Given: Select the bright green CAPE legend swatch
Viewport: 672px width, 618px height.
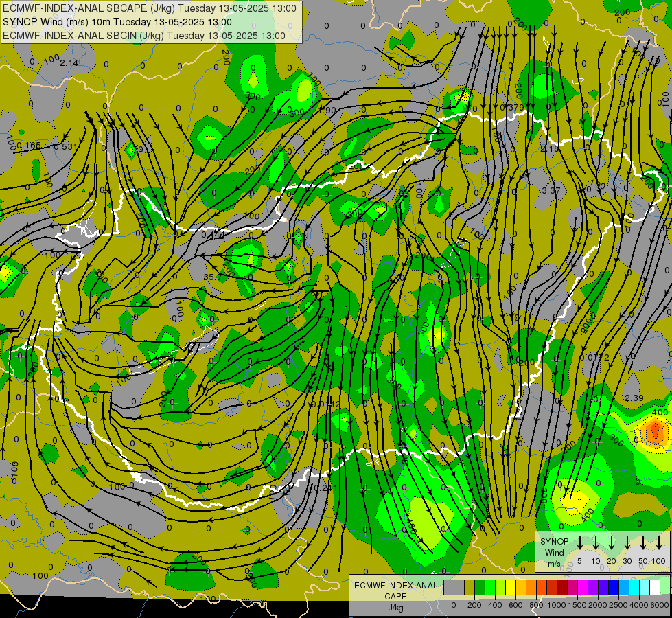Looking at the screenshot, I should 490,587.
